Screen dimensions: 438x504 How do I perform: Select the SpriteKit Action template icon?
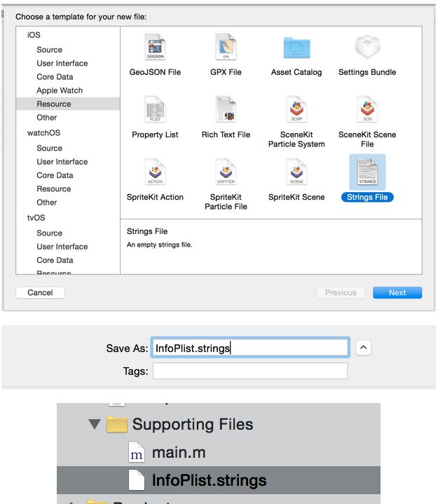coord(155,172)
